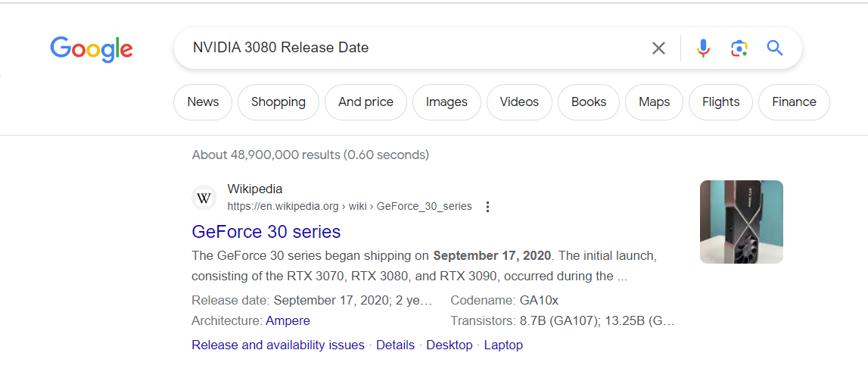Select the Flights filter chip
This screenshot has width=868, height=375.
click(720, 102)
